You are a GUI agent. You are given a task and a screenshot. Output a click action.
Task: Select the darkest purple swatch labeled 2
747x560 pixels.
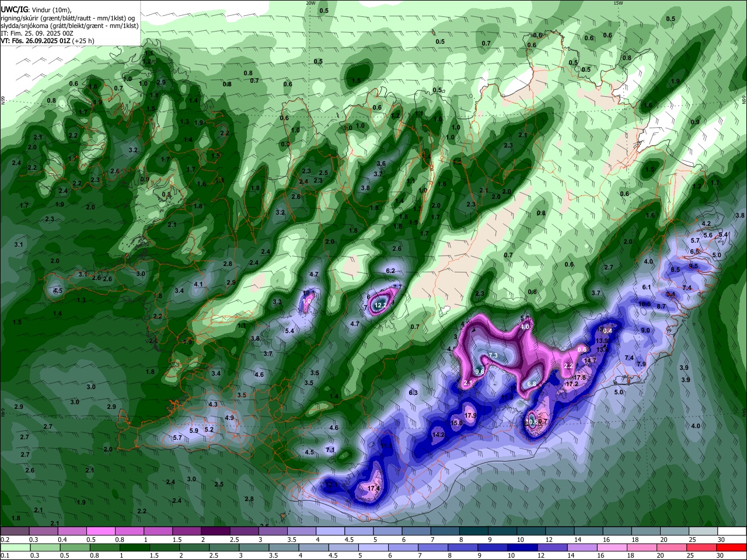(x=215, y=531)
